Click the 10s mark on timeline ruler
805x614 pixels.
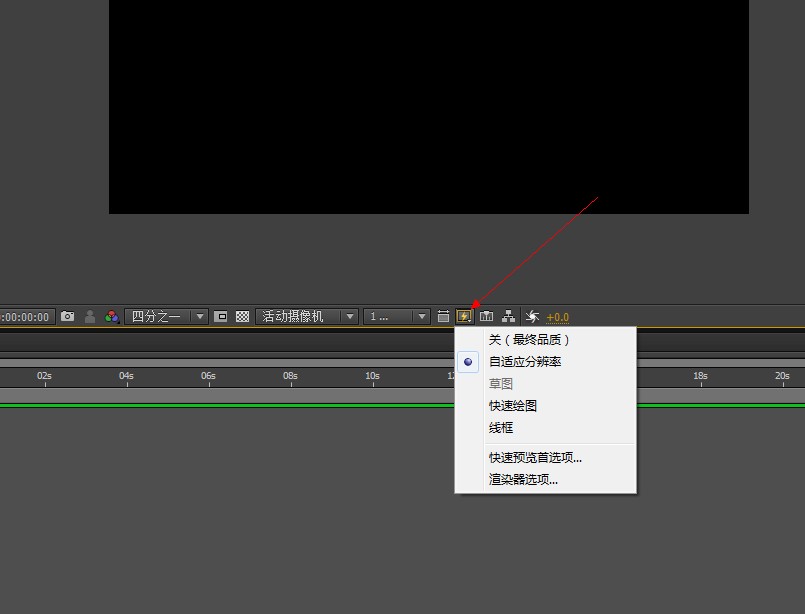click(373, 376)
